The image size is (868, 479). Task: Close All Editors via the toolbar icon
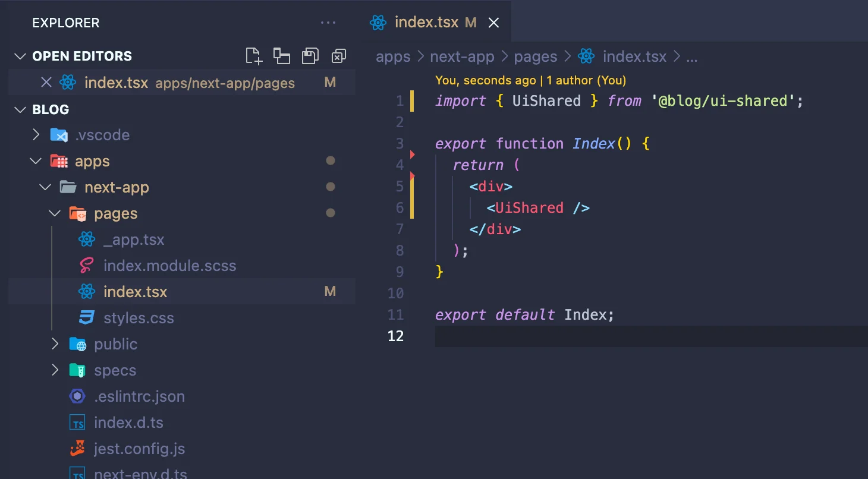[x=338, y=55]
